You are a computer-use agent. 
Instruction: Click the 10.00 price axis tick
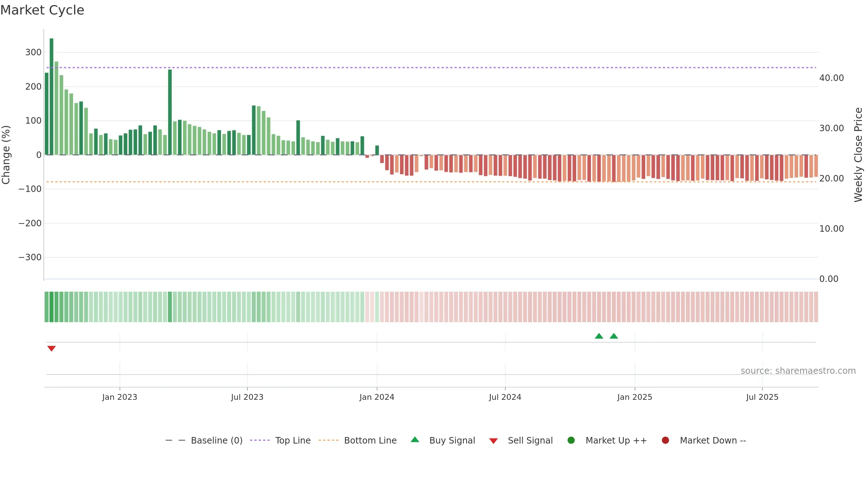point(831,229)
